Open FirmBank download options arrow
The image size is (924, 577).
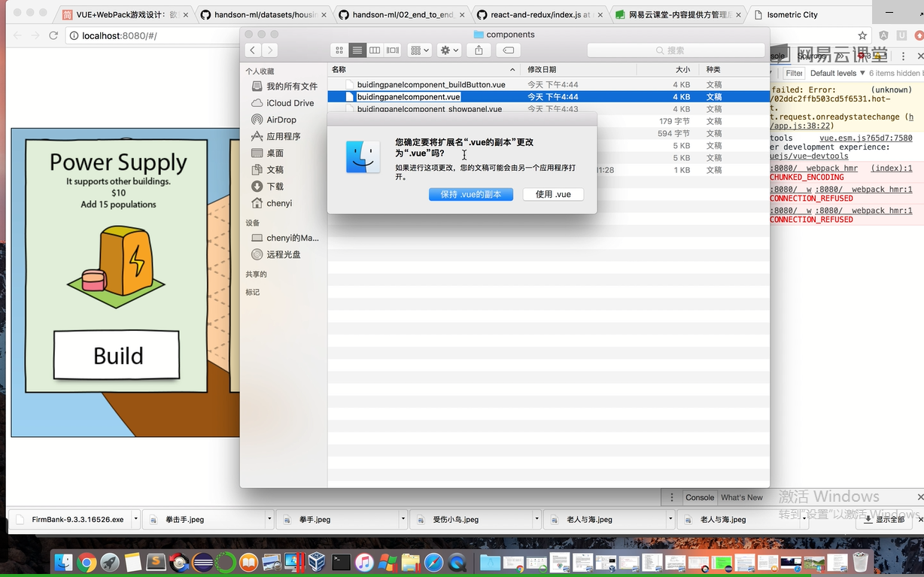(135, 519)
